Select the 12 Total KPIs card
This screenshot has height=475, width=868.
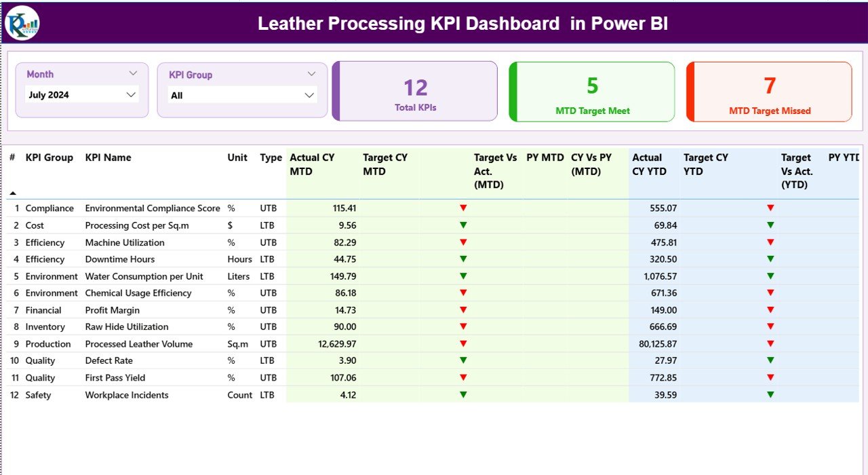415,92
